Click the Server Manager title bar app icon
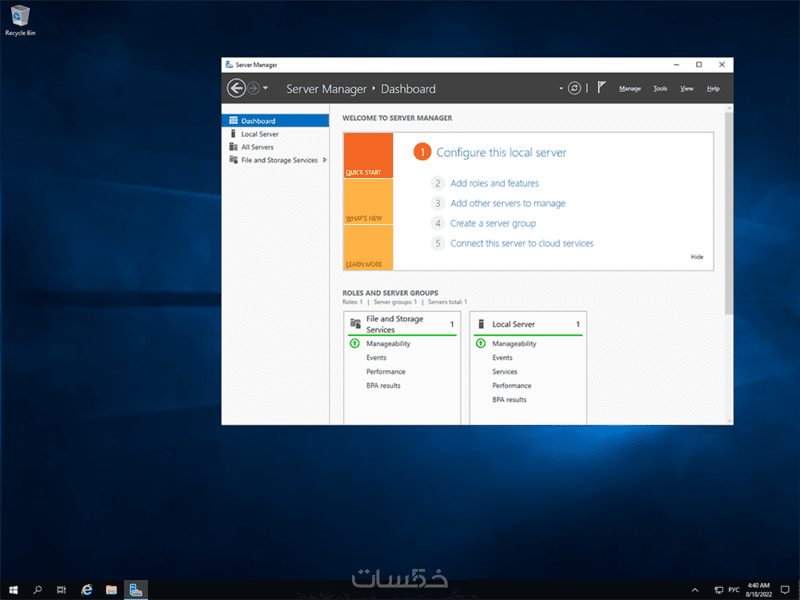Image resolution: width=800 pixels, height=600 pixels. click(x=229, y=65)
